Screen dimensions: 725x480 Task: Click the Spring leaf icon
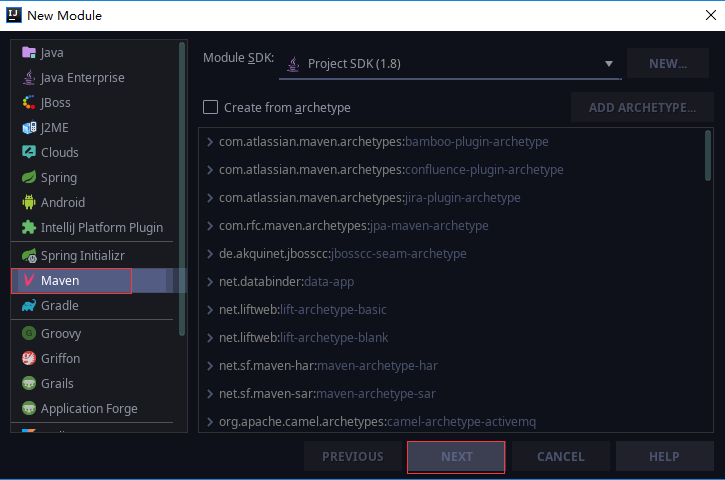pyautogui.click(x=29, y=177)
